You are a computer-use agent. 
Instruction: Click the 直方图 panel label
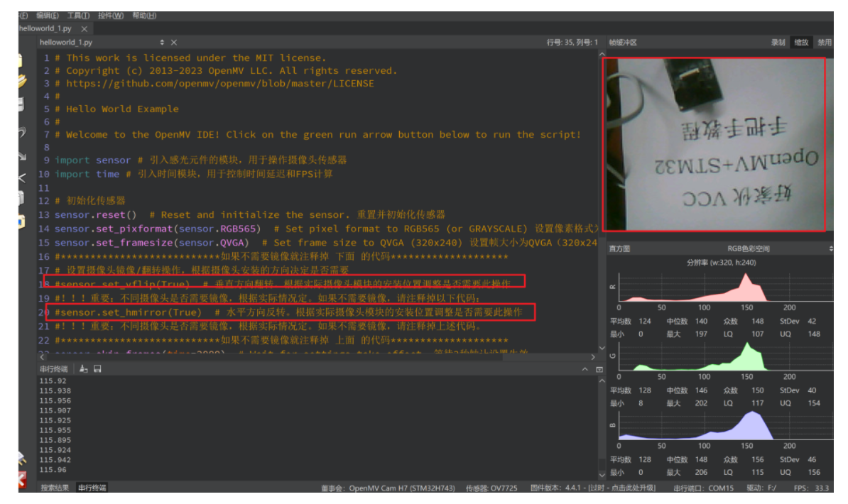(620, 248)
